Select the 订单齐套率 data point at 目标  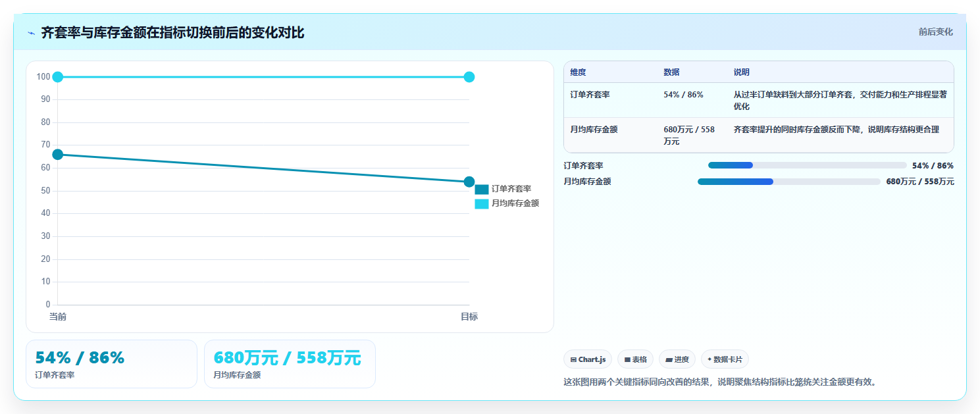coord(469,182)
